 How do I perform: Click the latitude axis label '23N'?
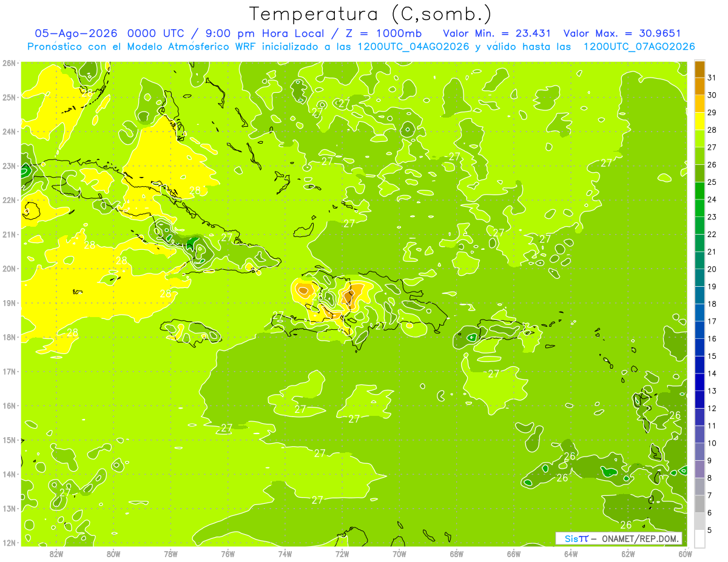[8, 166]
